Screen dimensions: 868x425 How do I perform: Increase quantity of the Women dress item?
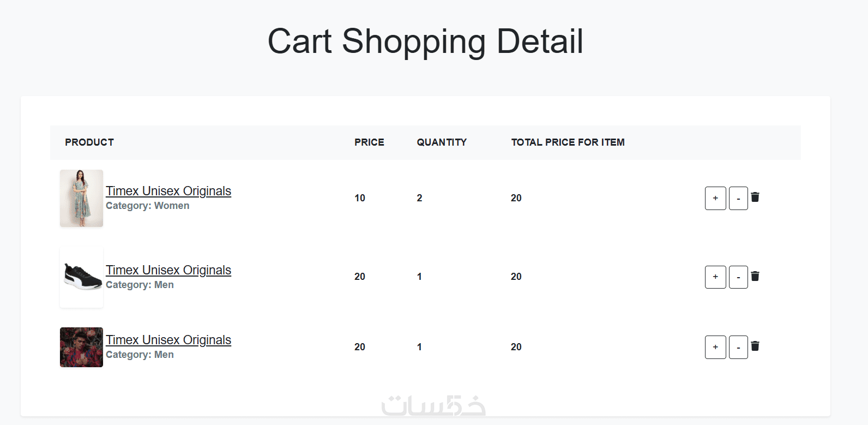(x=715, y=198)
